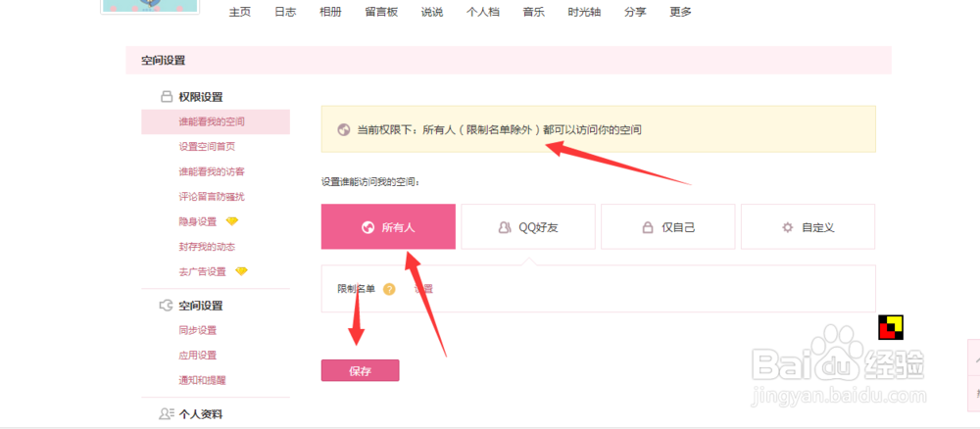
Task: Open the 说说 tab
Action: click(432, 12)
